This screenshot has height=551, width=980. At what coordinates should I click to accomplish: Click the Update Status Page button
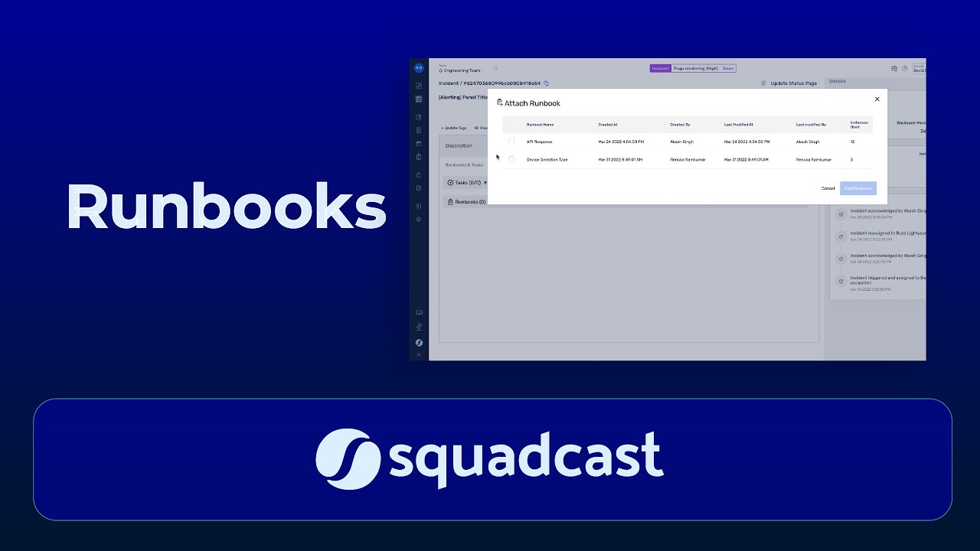click(x=789, y=83)
